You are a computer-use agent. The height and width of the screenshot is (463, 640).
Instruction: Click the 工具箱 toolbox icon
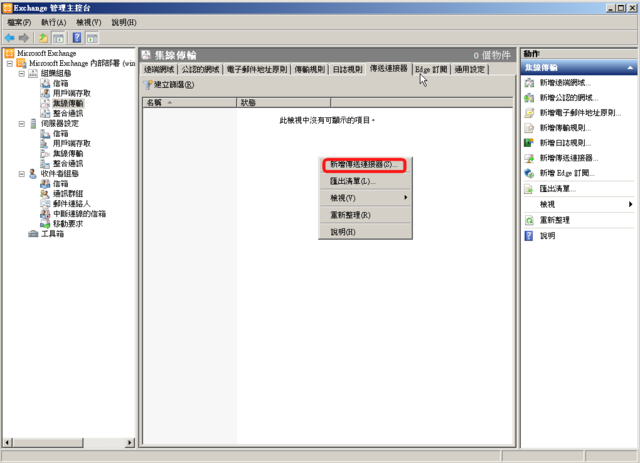[x=33, y=234]
